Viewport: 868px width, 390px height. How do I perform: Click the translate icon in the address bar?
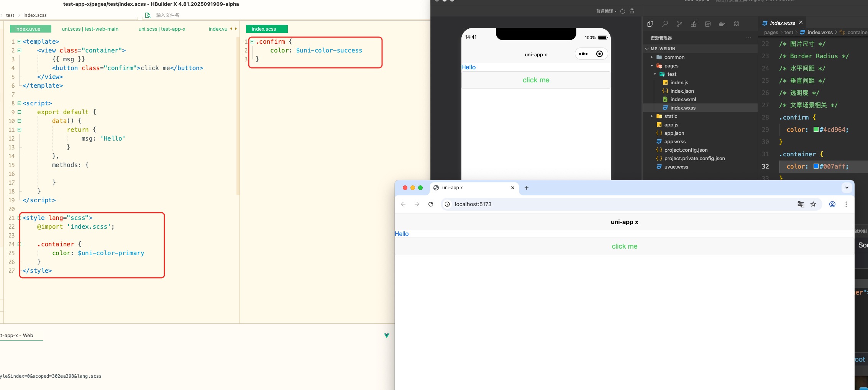[x=801, y=204]
